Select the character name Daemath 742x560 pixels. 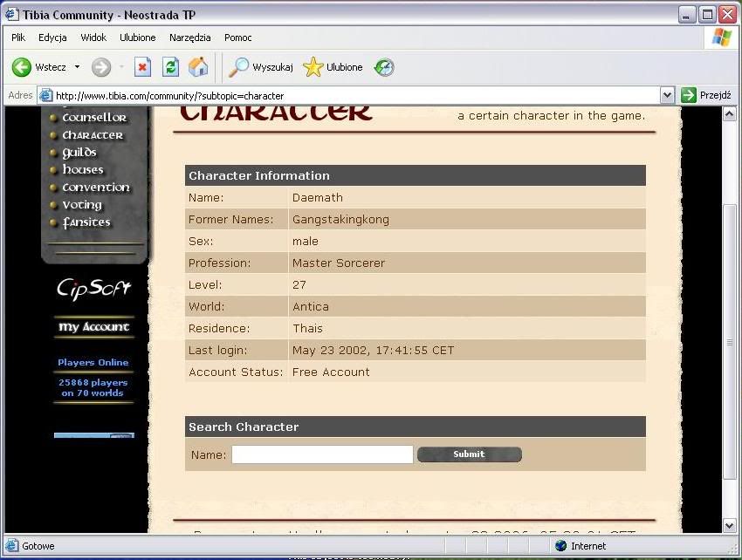coord(318,197)
